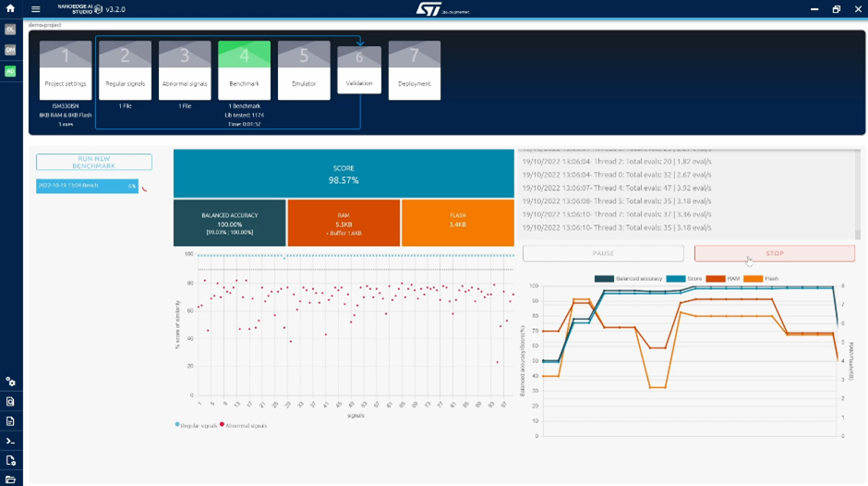868x486 pixels.
Task: Toggle Regular signals legend entry
Action: click(196, 426)
